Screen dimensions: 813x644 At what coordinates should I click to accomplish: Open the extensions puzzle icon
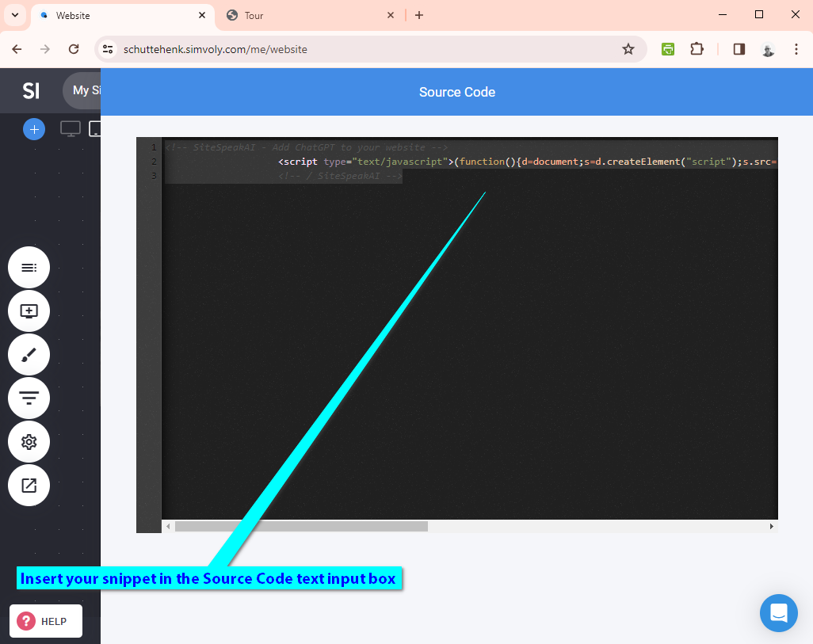click(x=697, y=49)
